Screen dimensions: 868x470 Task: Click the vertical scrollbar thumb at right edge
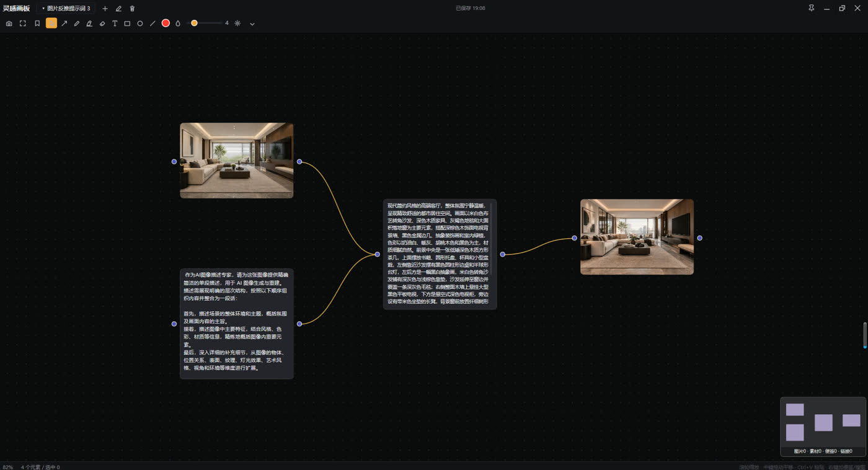click(x=865, y=335)
